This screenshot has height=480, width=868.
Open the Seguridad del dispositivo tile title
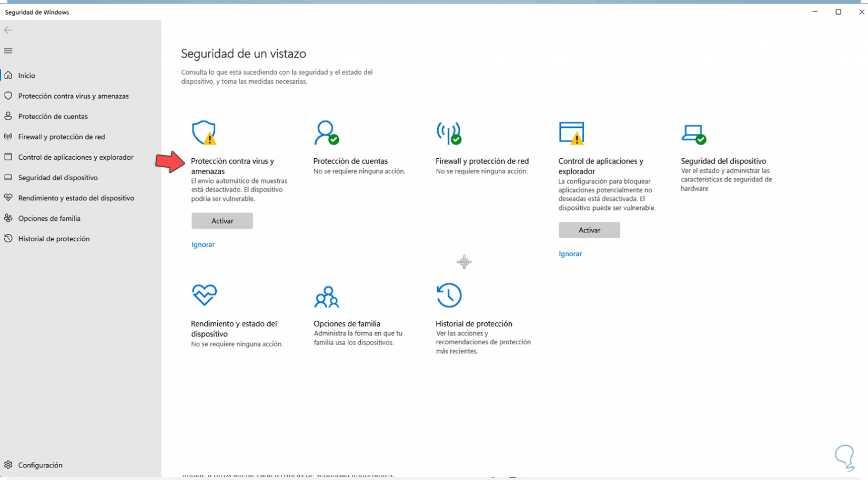point(723,161)
